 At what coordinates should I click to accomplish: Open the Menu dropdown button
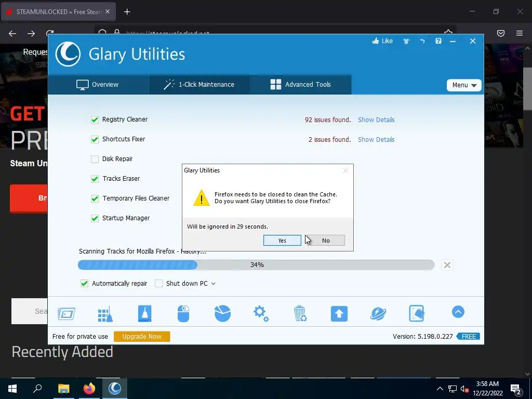(464, 85)
